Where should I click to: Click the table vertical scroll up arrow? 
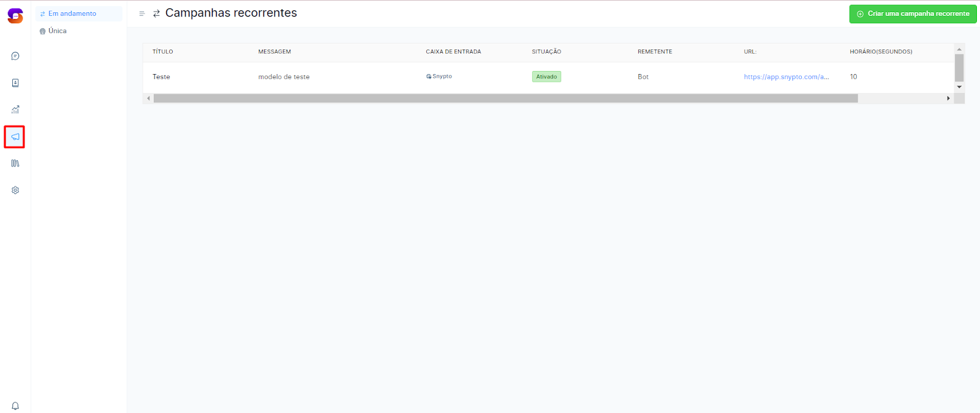click(959, 49)
